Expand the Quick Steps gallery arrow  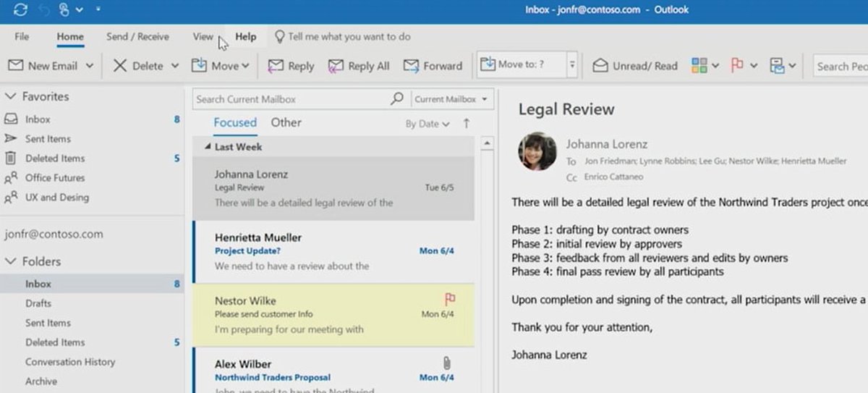572,65
